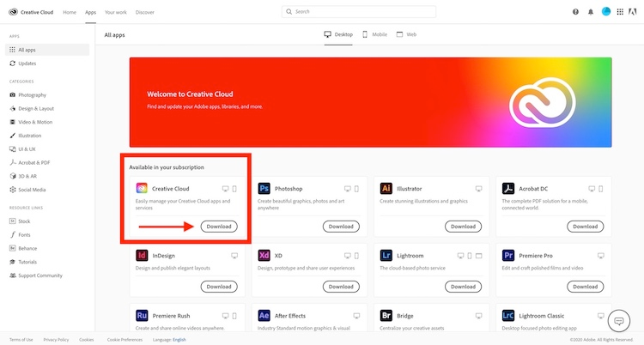Focus the Search field

click(x=359, y=11)
